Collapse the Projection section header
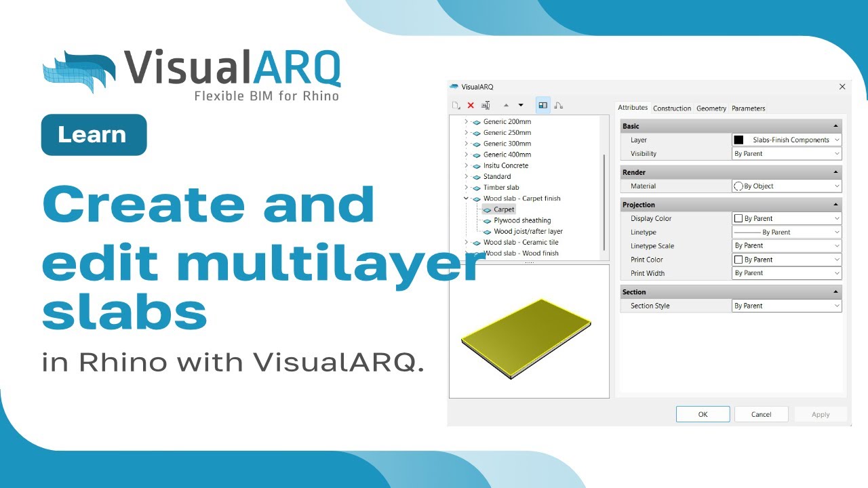 click(731, 205)
